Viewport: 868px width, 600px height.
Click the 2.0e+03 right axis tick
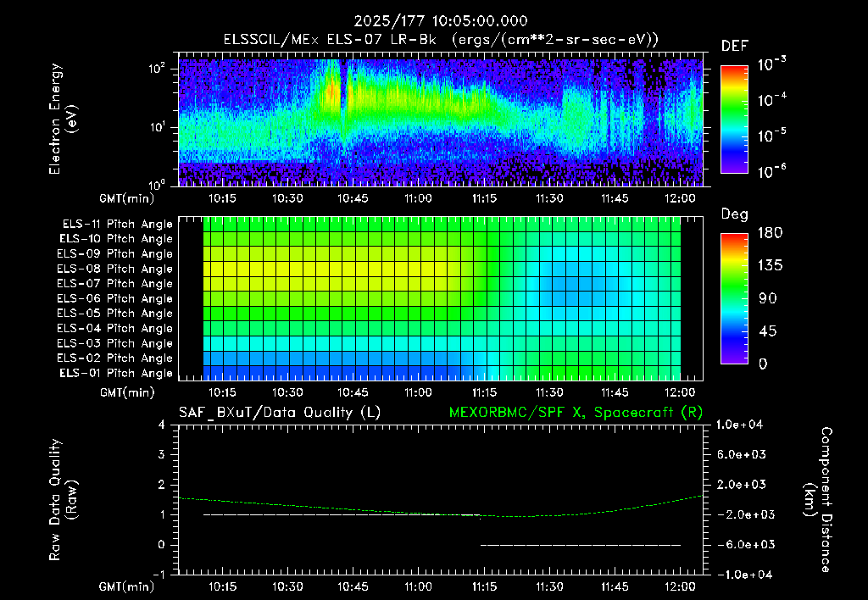pyautogui.click(x=742, y=484)
